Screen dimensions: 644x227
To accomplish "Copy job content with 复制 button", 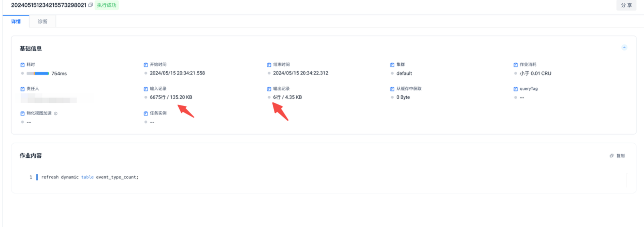I will point(618,156).
